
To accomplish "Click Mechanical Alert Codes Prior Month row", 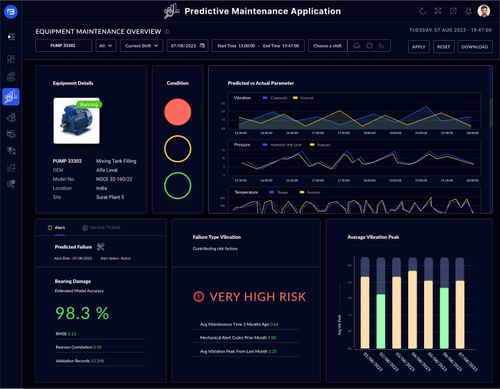I will click(x=246, y=338).
